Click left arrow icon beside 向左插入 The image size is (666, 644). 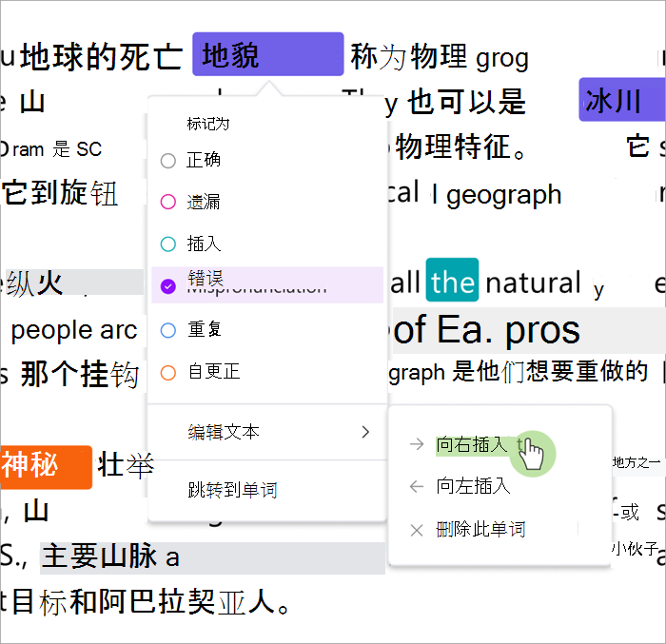417,486
